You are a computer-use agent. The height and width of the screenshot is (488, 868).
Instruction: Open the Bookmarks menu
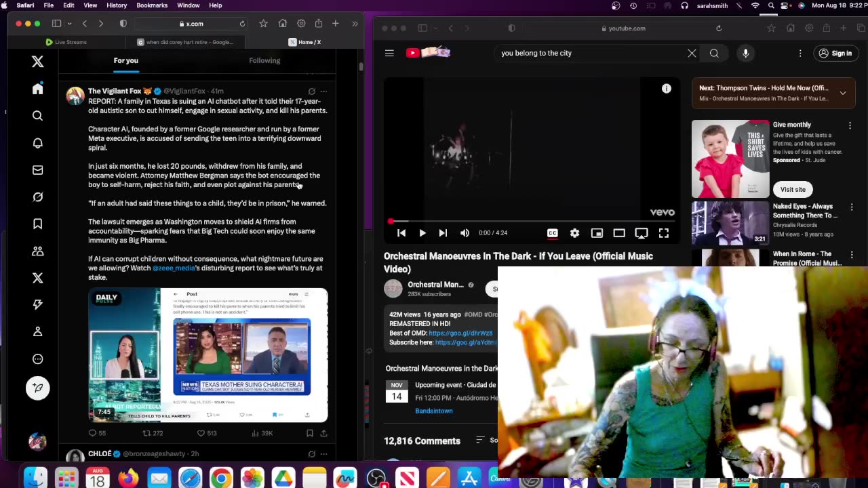click(x=152, y=5)
